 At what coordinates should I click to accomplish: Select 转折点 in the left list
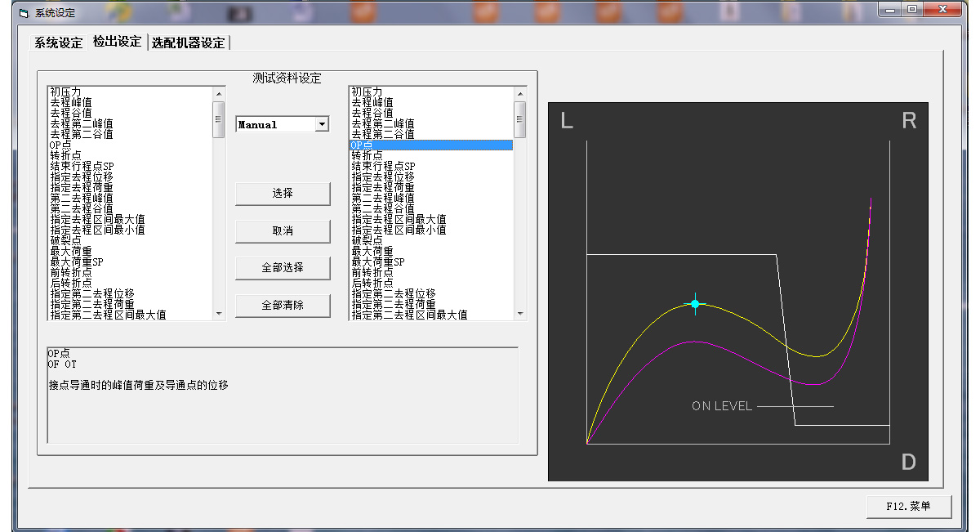130,155
